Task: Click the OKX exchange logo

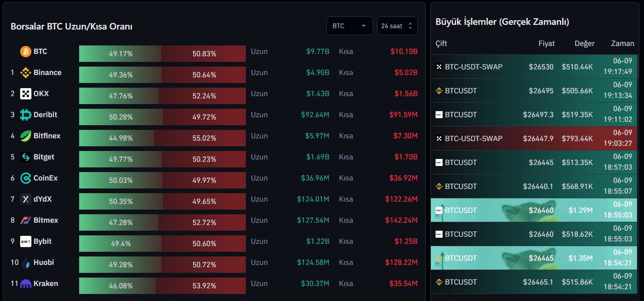Action: (x=26, y=94)
